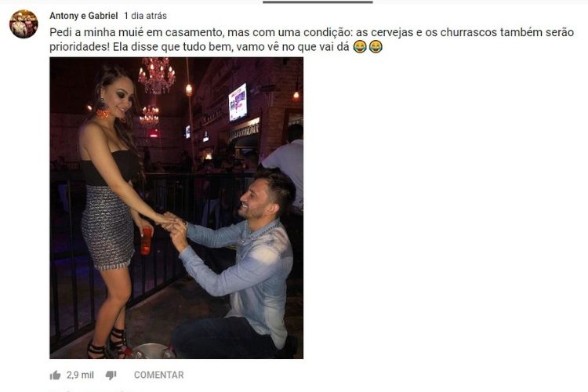The height and width of the screenshot is (392, 588).
Task: Click the second laughing emoji in post
Action: tap(376, 47)
